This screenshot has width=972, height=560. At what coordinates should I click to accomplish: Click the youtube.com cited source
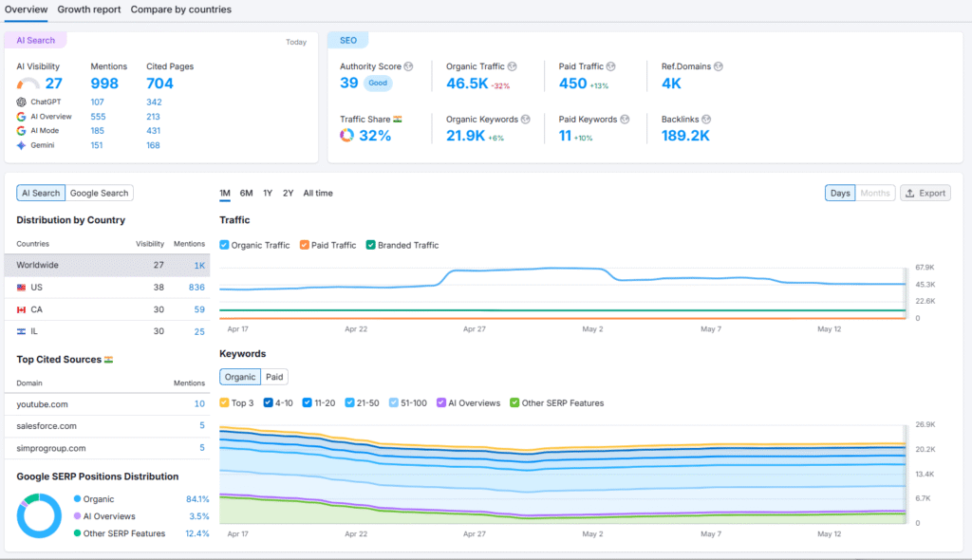pyautogui.click(x=42, y=403)
